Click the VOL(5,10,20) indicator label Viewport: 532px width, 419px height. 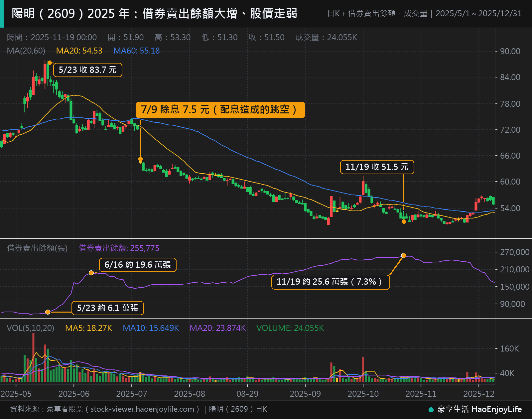tap(31, 328)
